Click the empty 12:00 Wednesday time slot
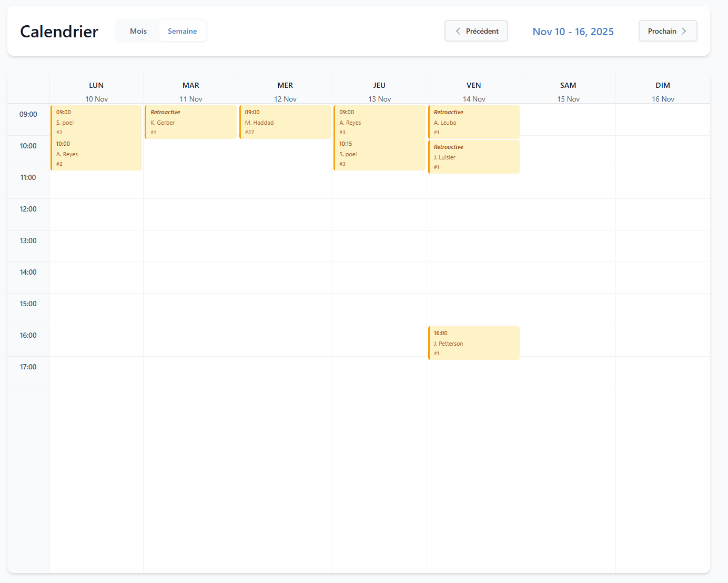 (285, 214)
